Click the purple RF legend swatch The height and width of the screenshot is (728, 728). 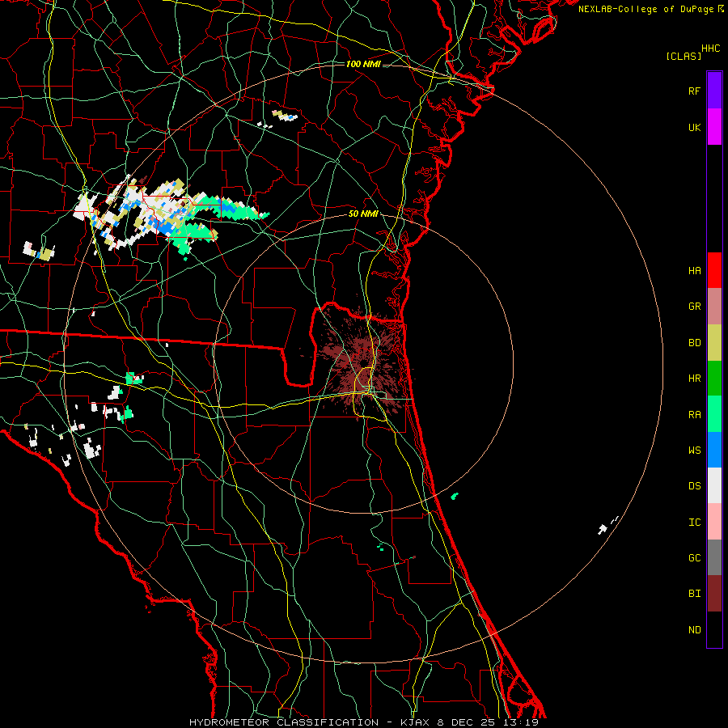(x=714, y=91)
